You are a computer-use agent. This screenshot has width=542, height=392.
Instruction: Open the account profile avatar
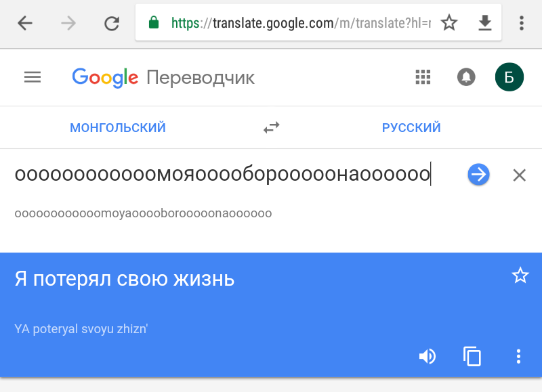(509, 77)
